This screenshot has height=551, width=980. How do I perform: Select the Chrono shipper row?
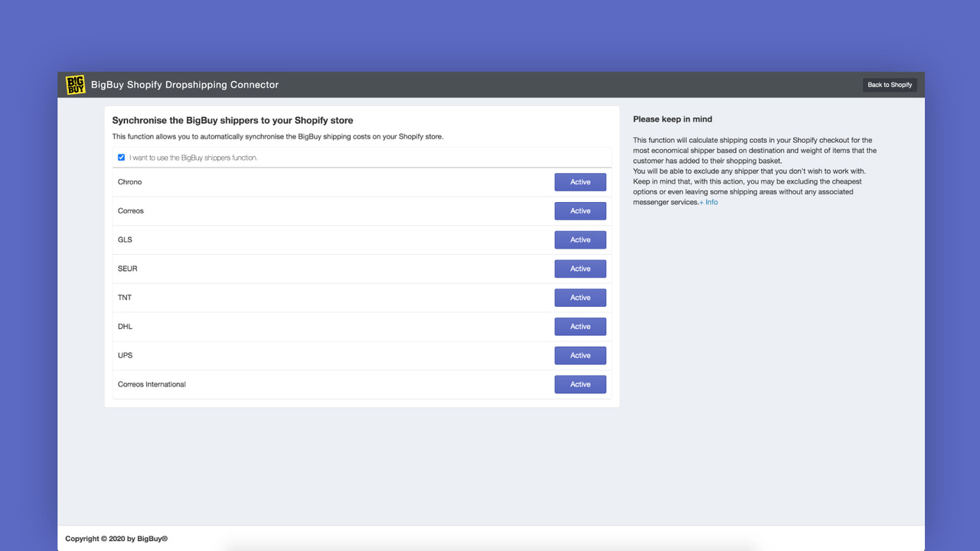pyautogui.click(x=129, y=181)
